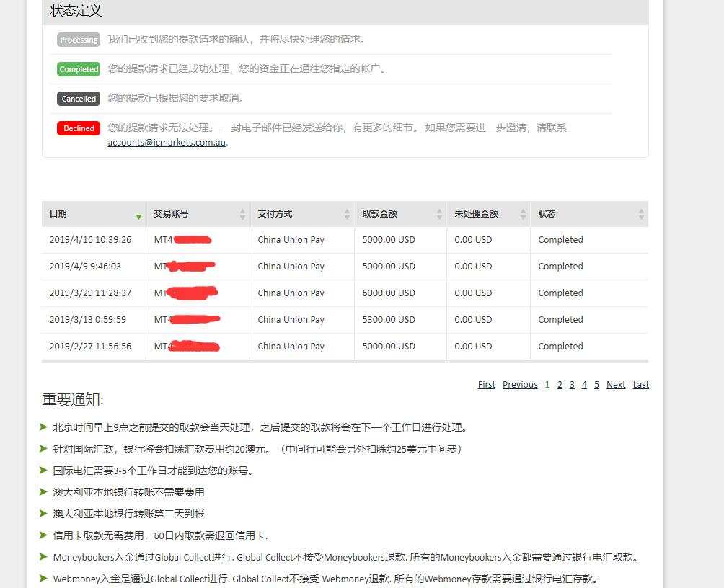
Task: Select date 2019/2/27 11:56:56
Action: 91,346
